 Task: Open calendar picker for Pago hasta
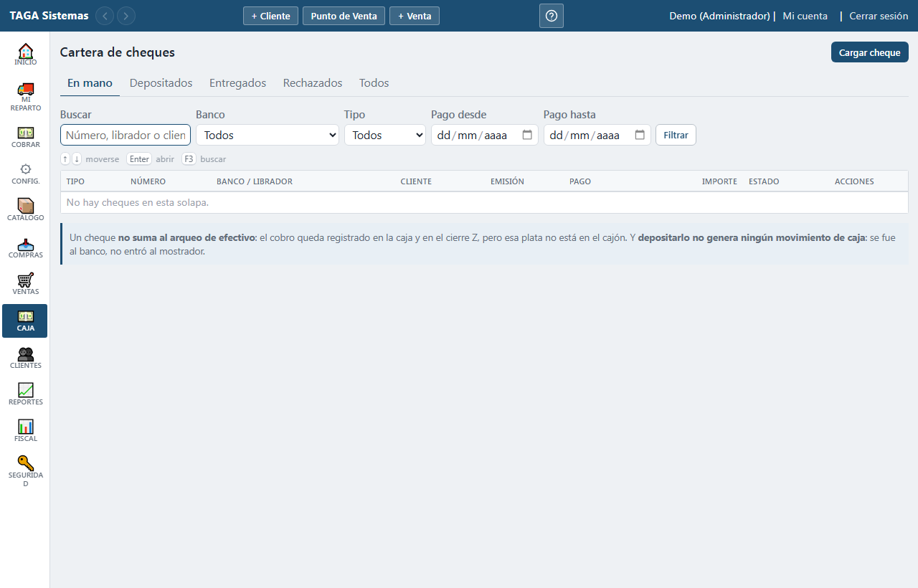640,135
